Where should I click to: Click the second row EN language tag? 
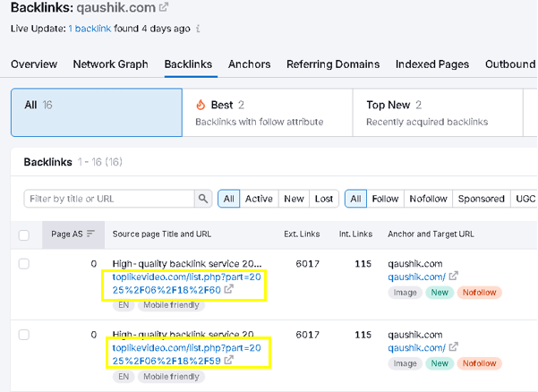(x=124, y=377)
